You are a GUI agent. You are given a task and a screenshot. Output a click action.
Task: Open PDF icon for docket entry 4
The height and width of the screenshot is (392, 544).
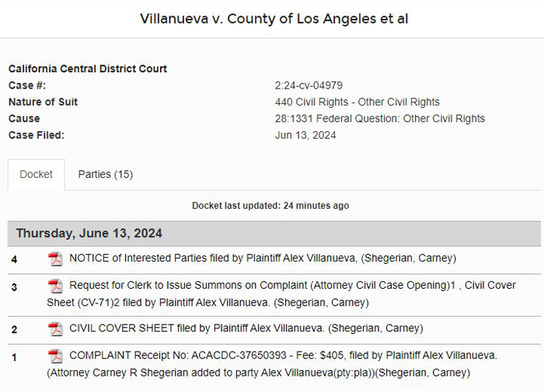tap(55, 259)
